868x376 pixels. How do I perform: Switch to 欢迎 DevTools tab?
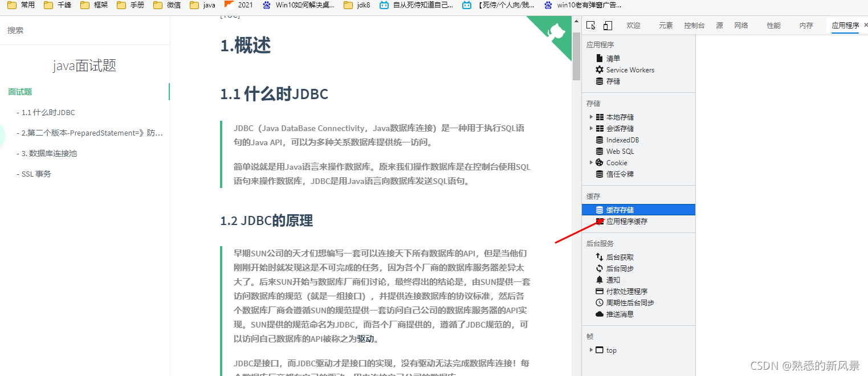pyautogui.click(x=633, y=25)
